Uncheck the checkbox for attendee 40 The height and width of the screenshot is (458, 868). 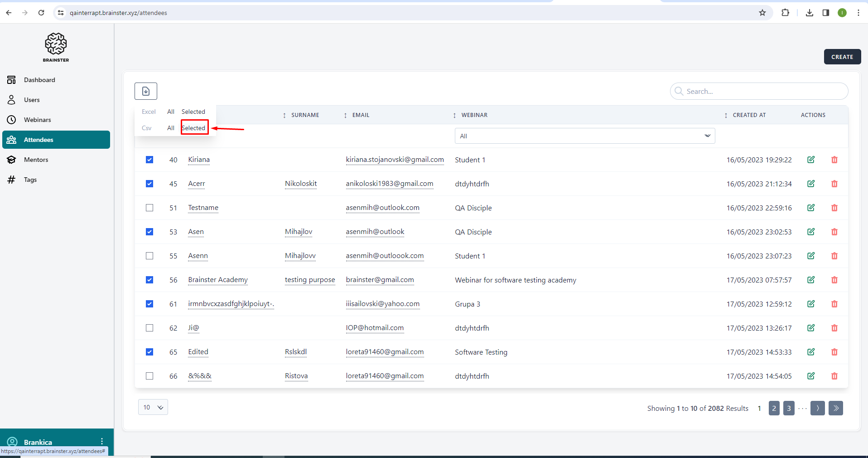149,160
